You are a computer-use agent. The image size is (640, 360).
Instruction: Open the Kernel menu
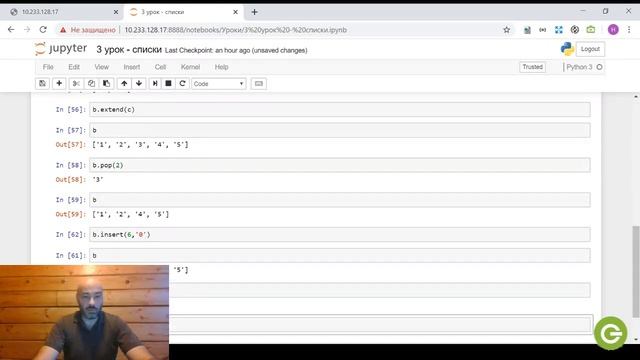click(x=190, y=67)
